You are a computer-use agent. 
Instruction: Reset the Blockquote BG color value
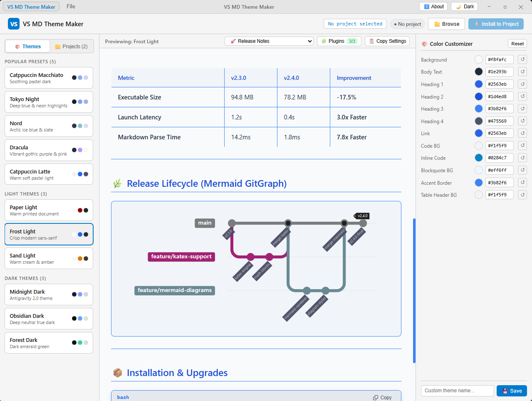[523, 170]
